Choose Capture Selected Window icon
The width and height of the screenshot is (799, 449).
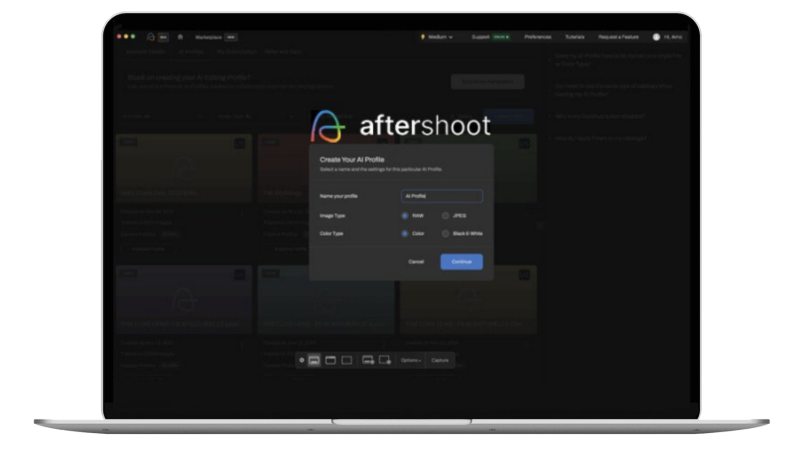(x=330, y=360)
